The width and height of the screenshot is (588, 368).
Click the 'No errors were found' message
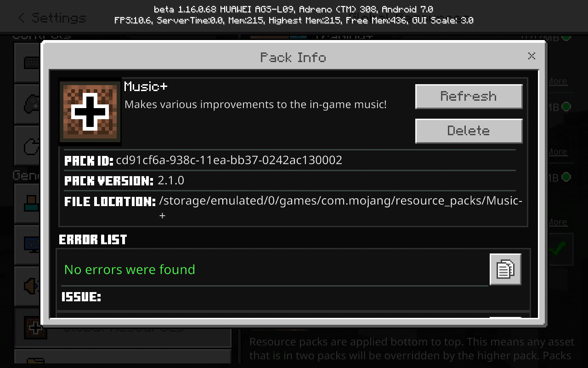point(130,269)
